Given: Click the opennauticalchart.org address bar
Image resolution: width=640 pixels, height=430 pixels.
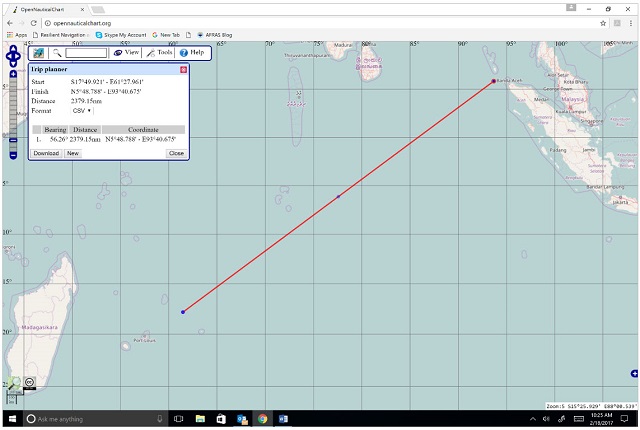Looking at the screenshot, I should coord(318,23).
